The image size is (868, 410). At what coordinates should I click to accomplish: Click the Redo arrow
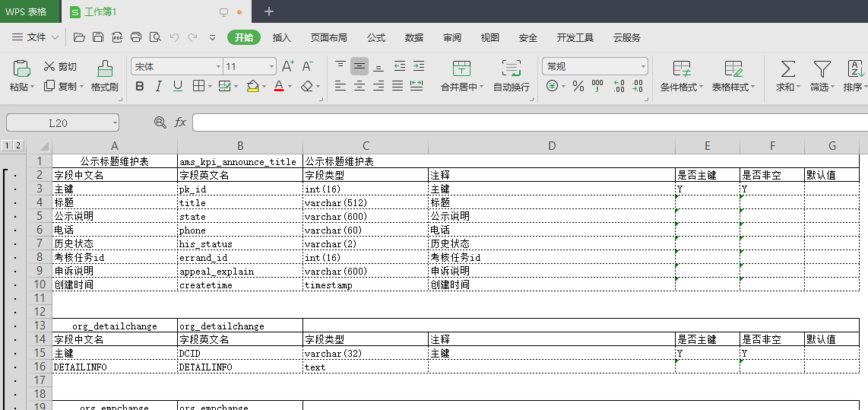[192, 38]
